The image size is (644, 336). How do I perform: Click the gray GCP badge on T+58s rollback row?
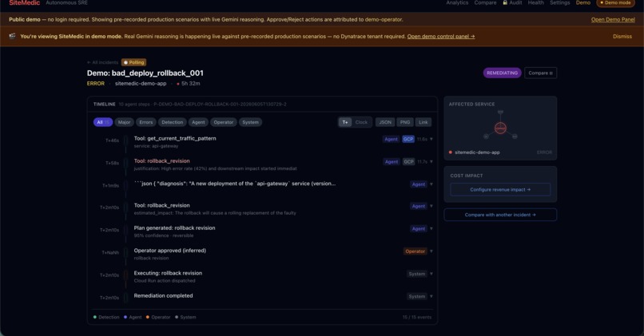408,162
